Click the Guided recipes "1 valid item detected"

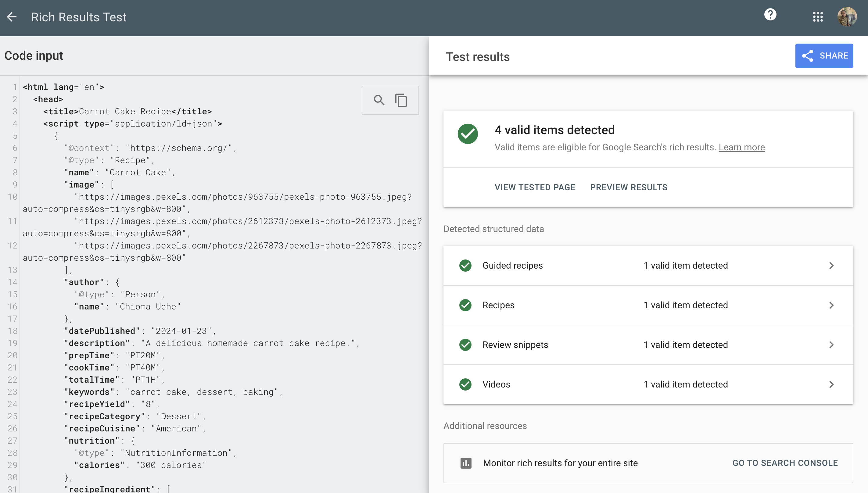coord(685,266)
